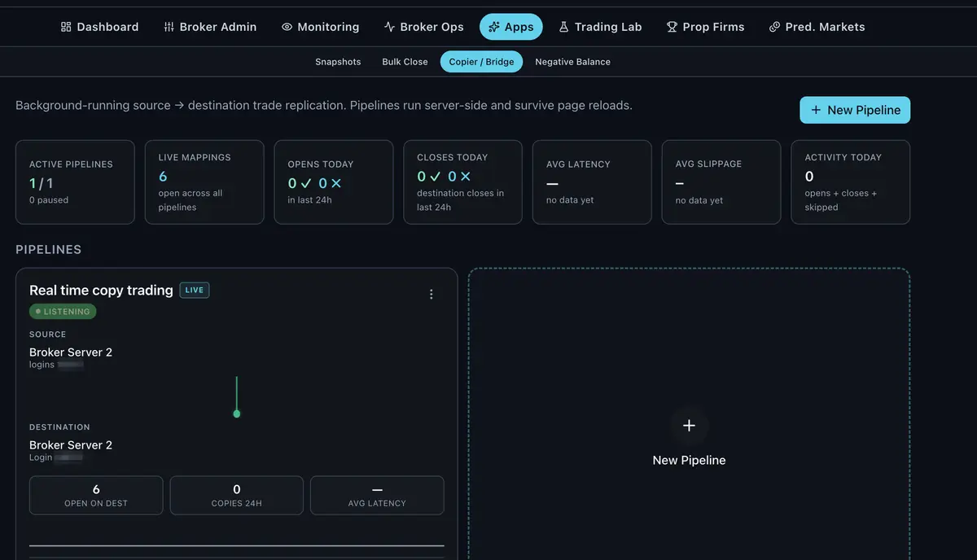Click the eye icon beside Monitoring

(x=287, y=27)
